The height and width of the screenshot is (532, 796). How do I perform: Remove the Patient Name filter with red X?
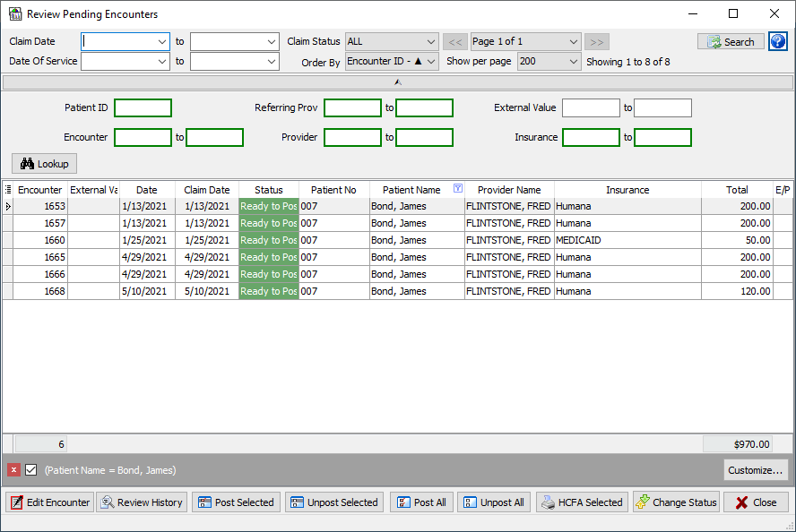tap(13, 470)
